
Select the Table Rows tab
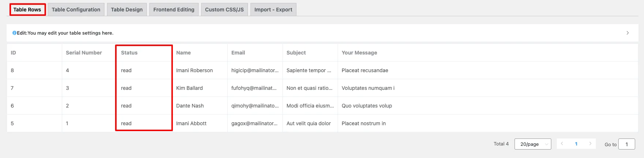27,10
